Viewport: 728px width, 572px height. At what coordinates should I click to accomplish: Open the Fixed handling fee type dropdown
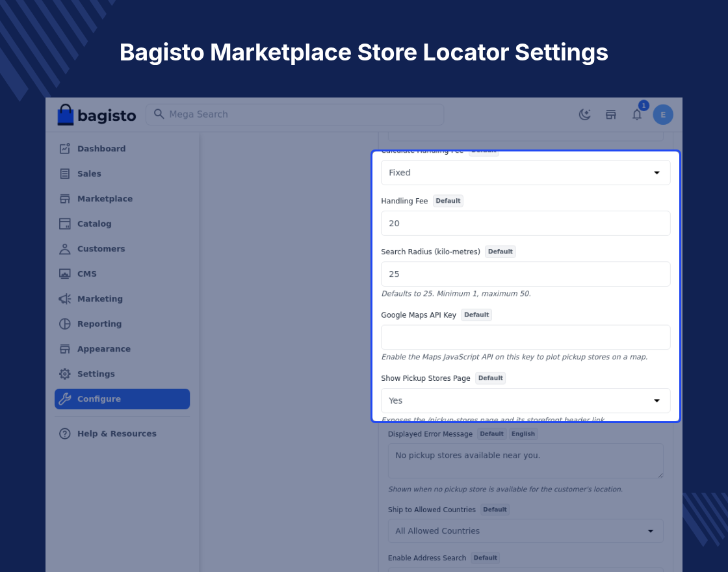coord(526,173)
